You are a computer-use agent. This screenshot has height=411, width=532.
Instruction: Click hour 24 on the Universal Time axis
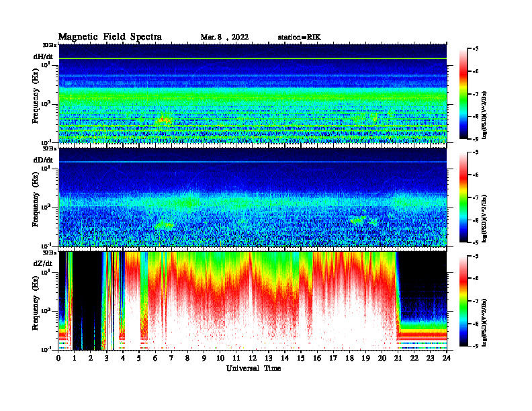[x=447, y=358]
